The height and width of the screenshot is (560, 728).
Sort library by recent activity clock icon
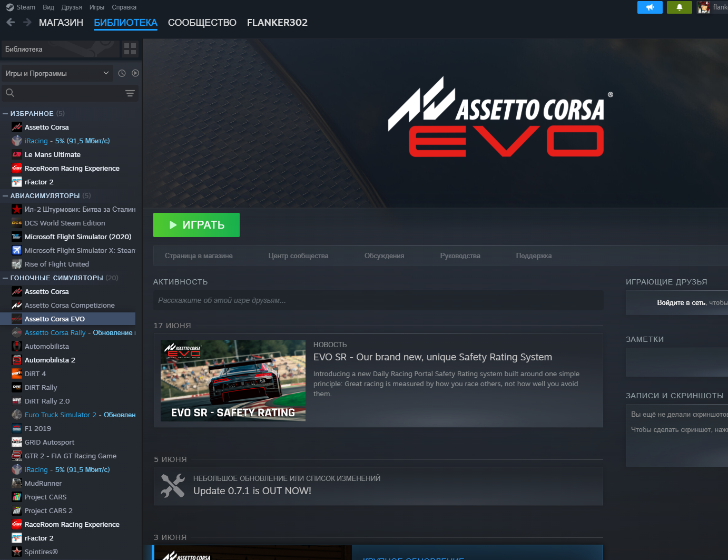pyautogui.click(x=122, y=73)
